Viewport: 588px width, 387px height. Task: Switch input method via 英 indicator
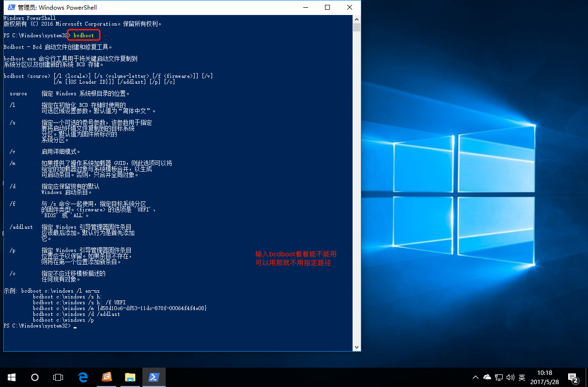tap(522, 377)
